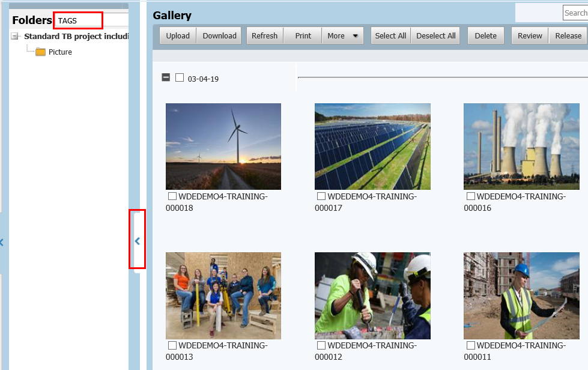Click the Download button
Screen dimensions: 588x370
219,35
